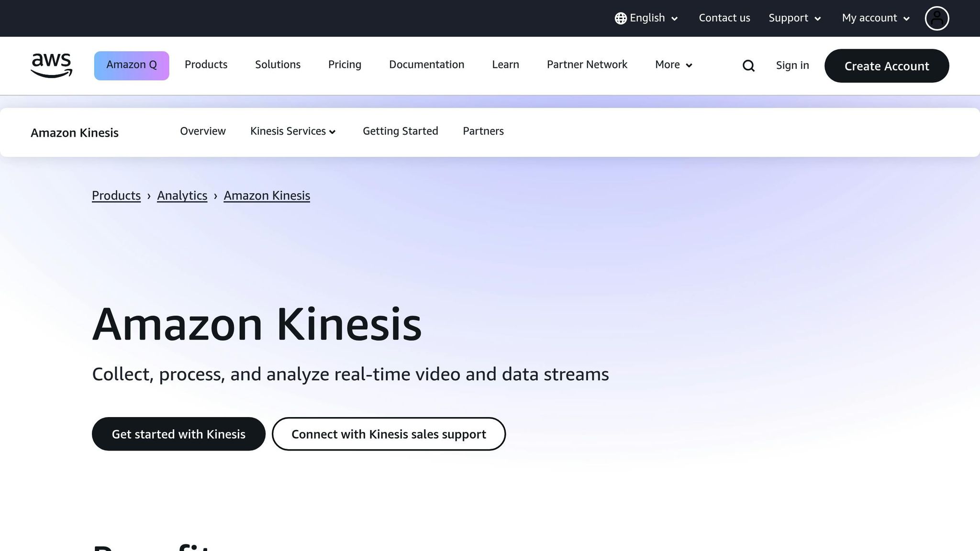Open the Products menu

point(206,65)
